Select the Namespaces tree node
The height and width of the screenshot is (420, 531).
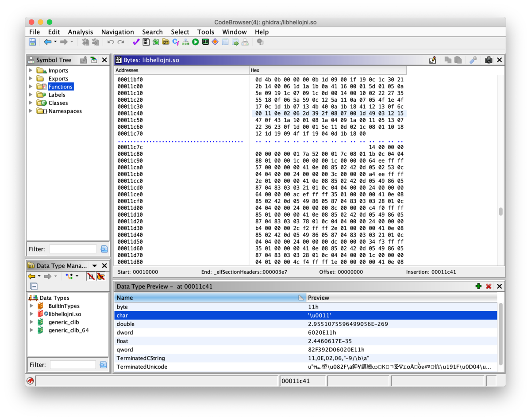(x=65, y=111)
